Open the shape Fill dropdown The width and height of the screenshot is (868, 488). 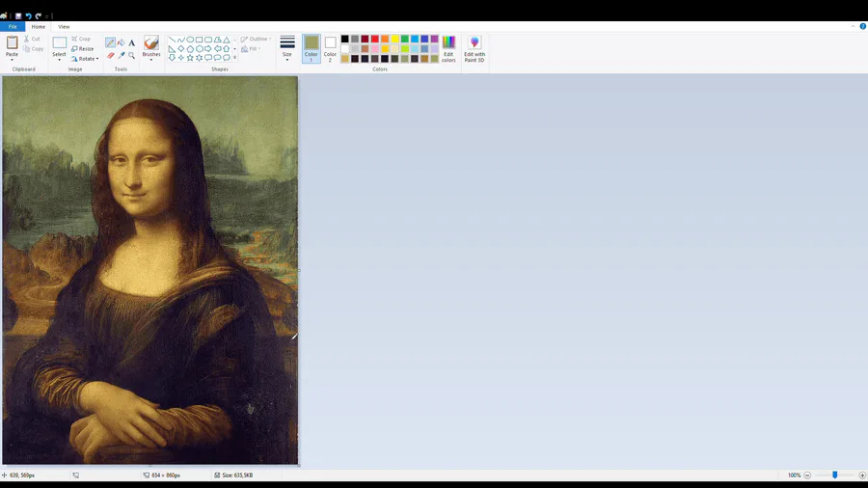[251, 48]
